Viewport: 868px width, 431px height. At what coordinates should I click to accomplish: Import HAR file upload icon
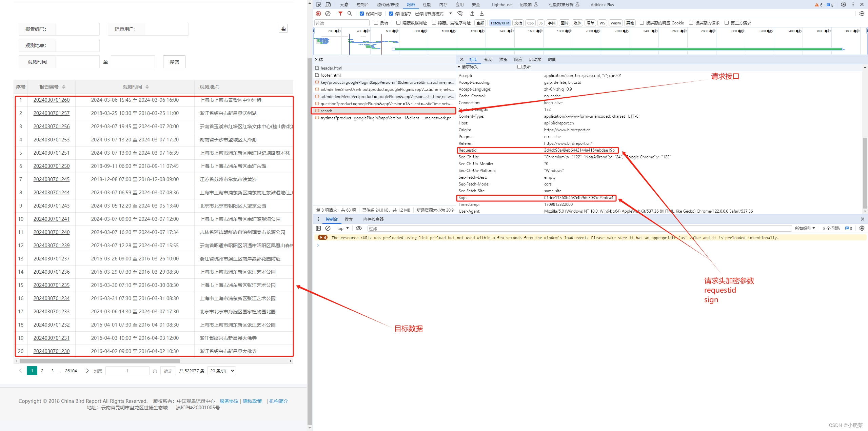472,14
